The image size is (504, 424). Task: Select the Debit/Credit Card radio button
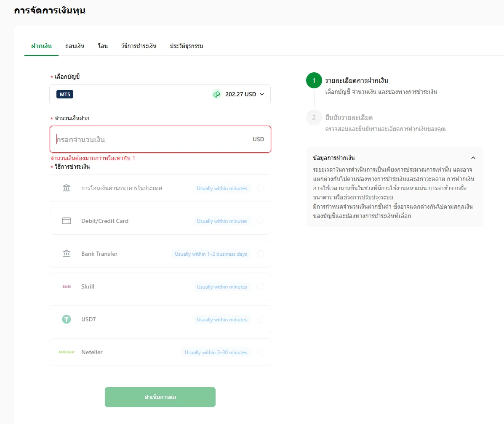261,221
